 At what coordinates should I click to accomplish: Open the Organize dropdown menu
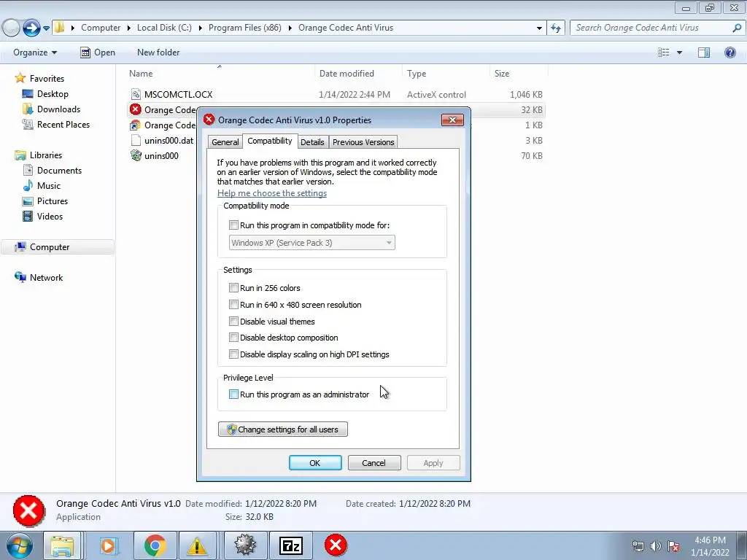coord(35,52)
